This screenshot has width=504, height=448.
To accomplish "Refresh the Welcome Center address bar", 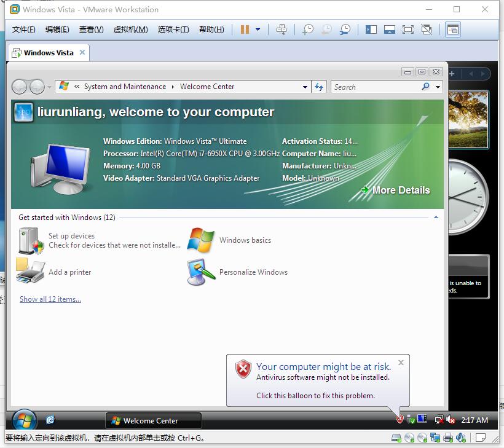I will click(x=319, y=87).
